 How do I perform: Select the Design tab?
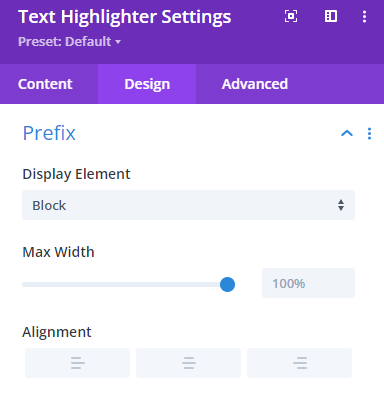[147, 84]
